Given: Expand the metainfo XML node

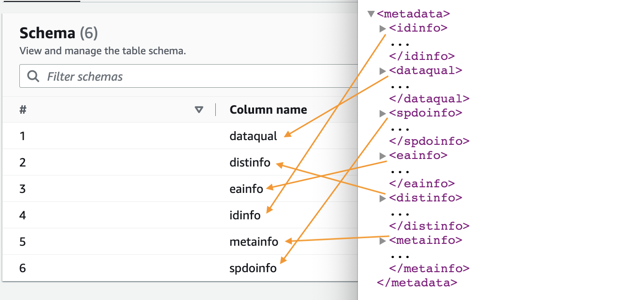Looking at the screenshot, I should click(383, 241).
